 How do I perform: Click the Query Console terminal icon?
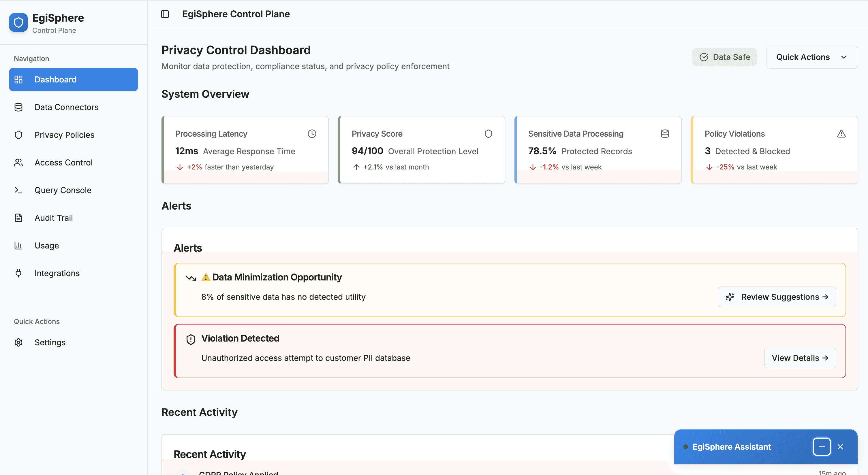pyautogui.click(x=18, y=190)
